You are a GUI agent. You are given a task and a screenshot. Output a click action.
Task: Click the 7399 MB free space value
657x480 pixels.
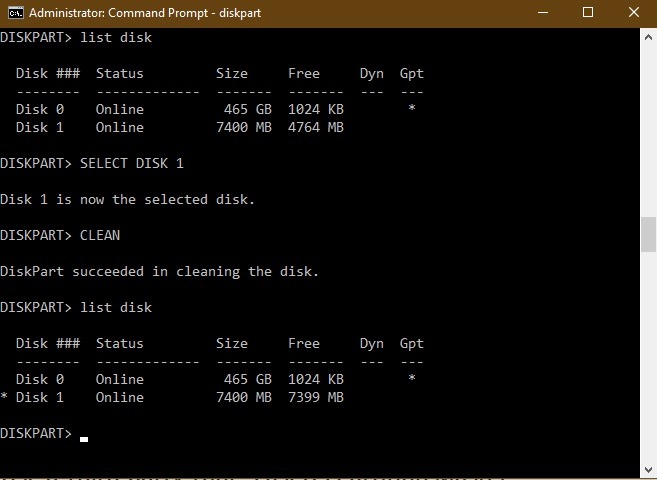[315, 397]
